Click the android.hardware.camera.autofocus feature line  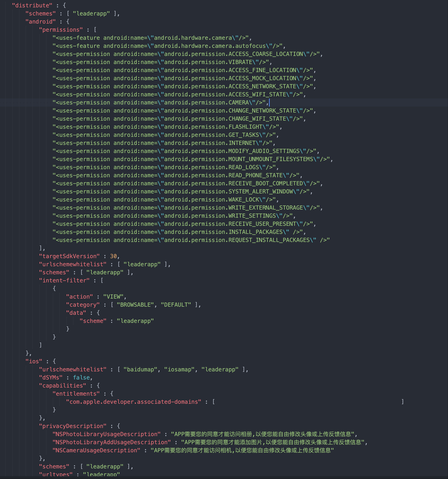169,46
